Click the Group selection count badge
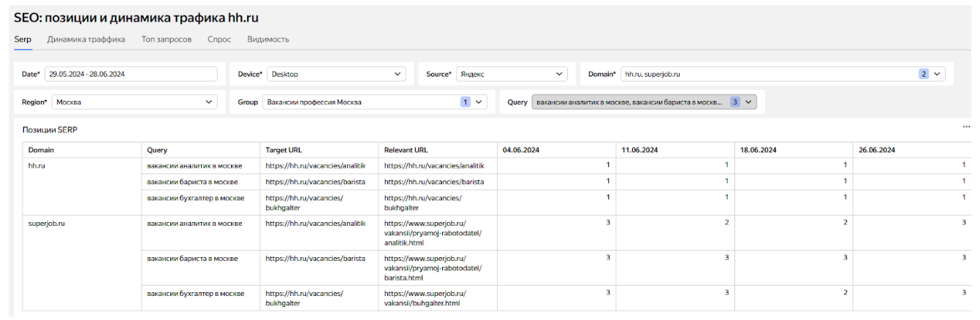The width and height of the screenshot is (980, 320). click(x=465, y=102)
